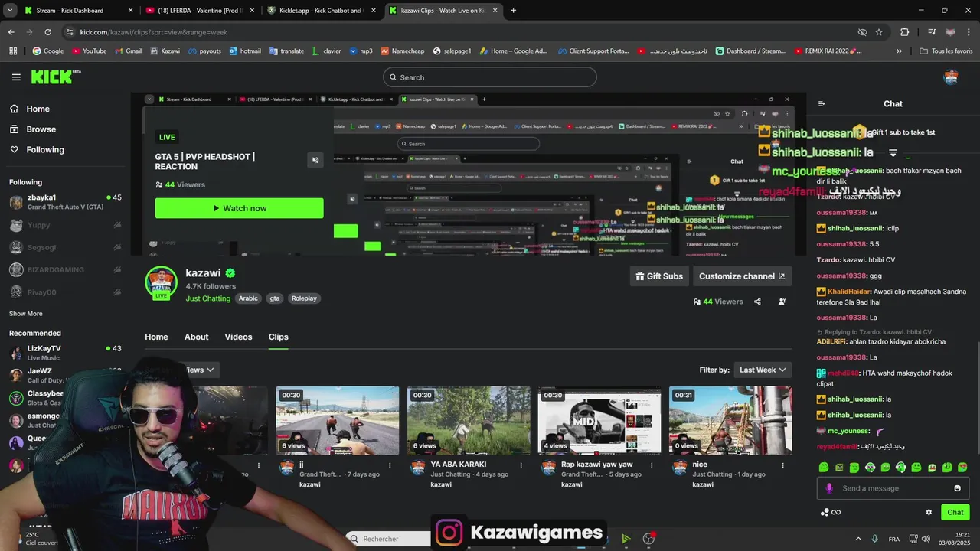Click the Send a message chat input
This screenshot has height=551, width=980.
pyautogui.click(x=893, y=488)
